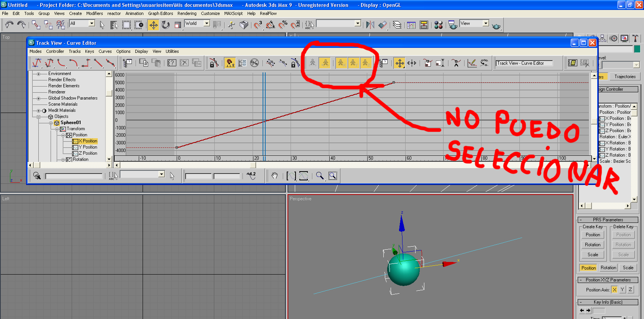Collapse the Sphere01 tree node

pyautogui.click(x=51, y=123)
